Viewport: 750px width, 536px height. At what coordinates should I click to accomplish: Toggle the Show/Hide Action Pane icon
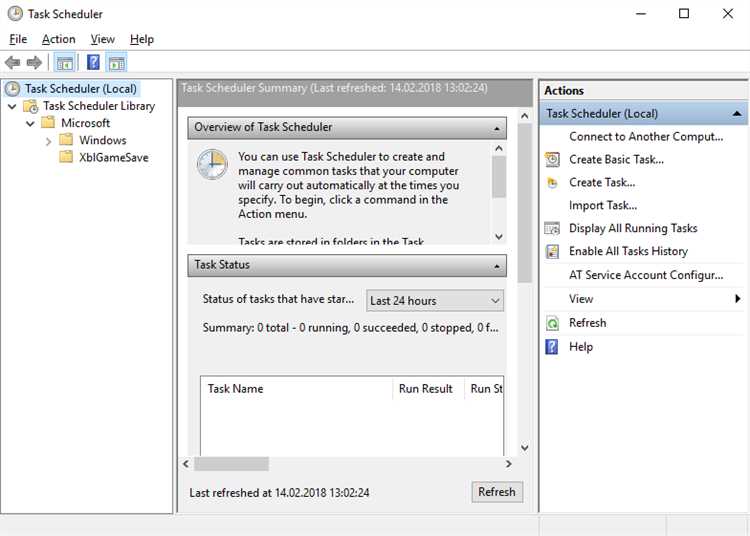click(117, 63)
